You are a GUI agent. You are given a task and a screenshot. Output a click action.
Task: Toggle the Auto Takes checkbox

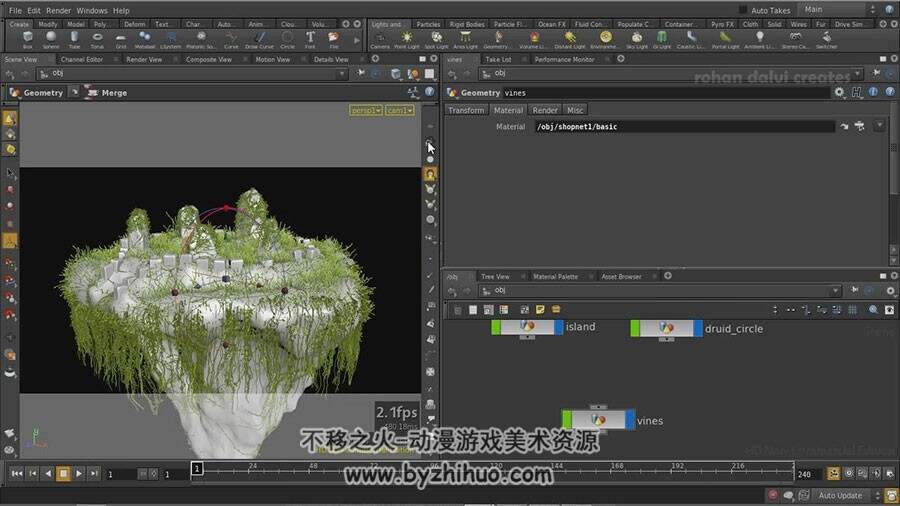(743, 10)
